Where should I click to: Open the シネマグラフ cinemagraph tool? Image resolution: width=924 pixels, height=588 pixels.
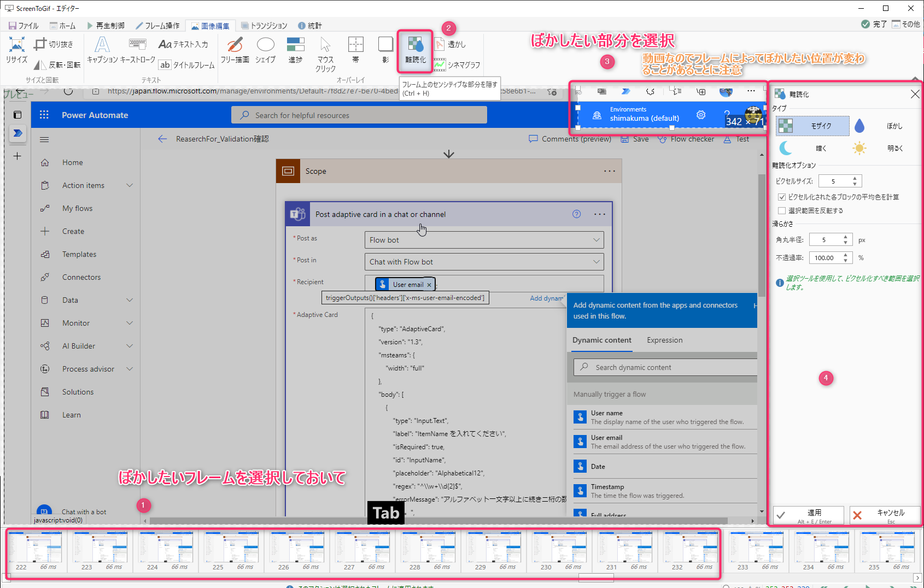coord(457,65)
